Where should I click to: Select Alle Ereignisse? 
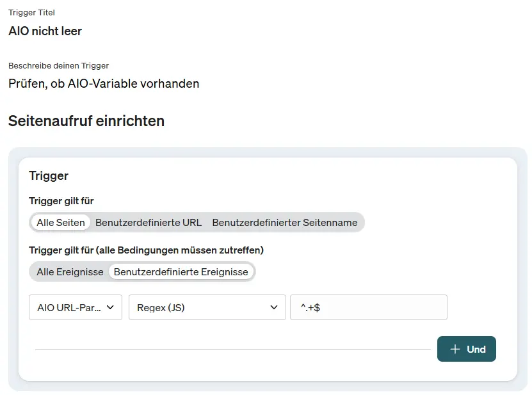70,271
